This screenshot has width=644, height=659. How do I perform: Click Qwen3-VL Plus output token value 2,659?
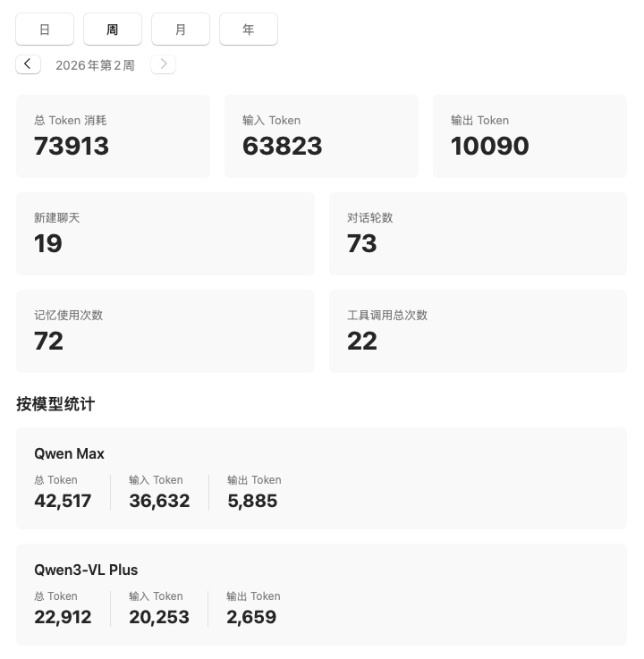[x=251, y=617]
